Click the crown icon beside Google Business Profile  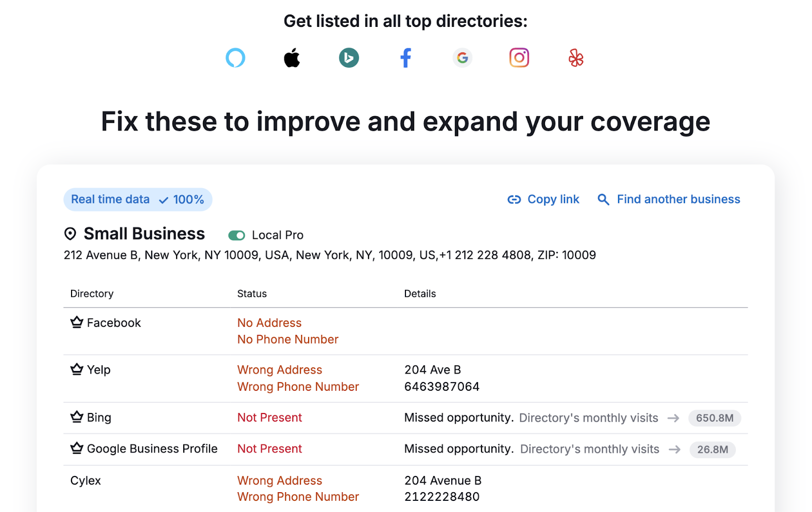(76, 448)
